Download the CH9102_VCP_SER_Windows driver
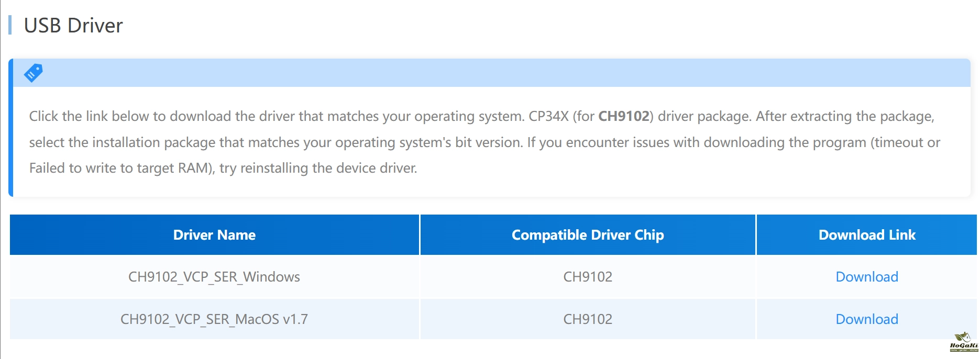Screen dimensions: 980x359 tap(866, 277)
